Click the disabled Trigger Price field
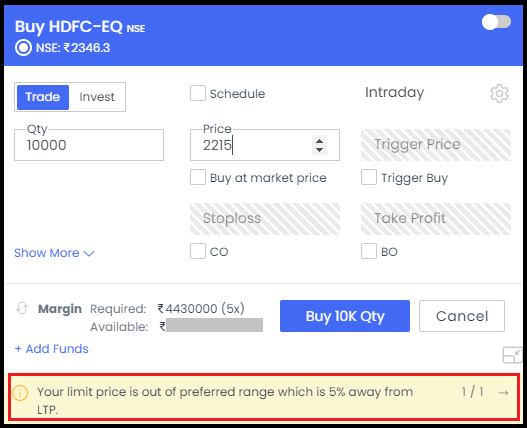The image size is (527, 428). click(436, 145)
